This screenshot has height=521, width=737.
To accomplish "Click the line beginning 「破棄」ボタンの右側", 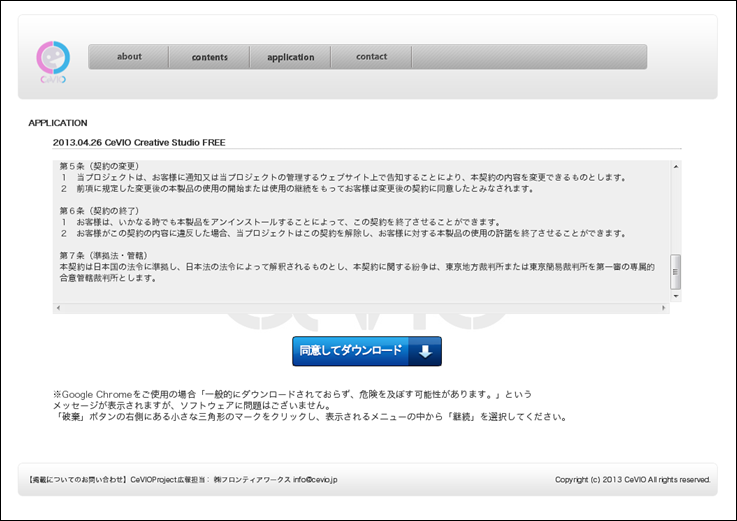I will coord(311,417).
